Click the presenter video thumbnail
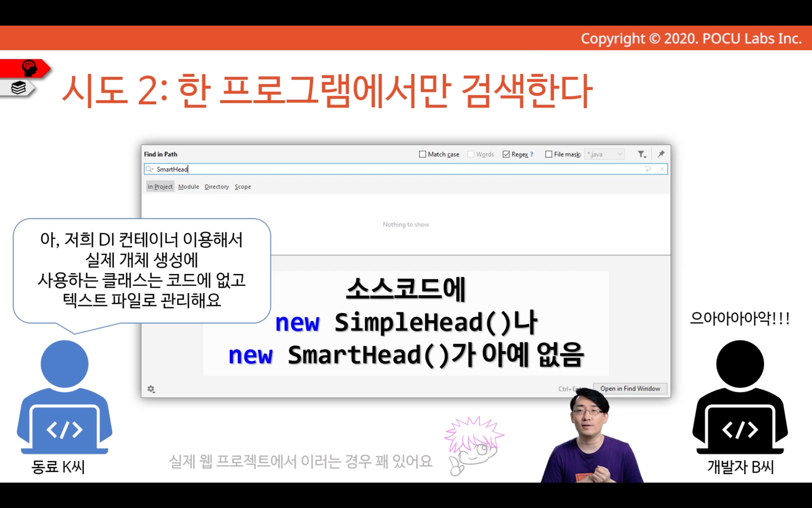The image size is (812, 508). tap(592, 435)
